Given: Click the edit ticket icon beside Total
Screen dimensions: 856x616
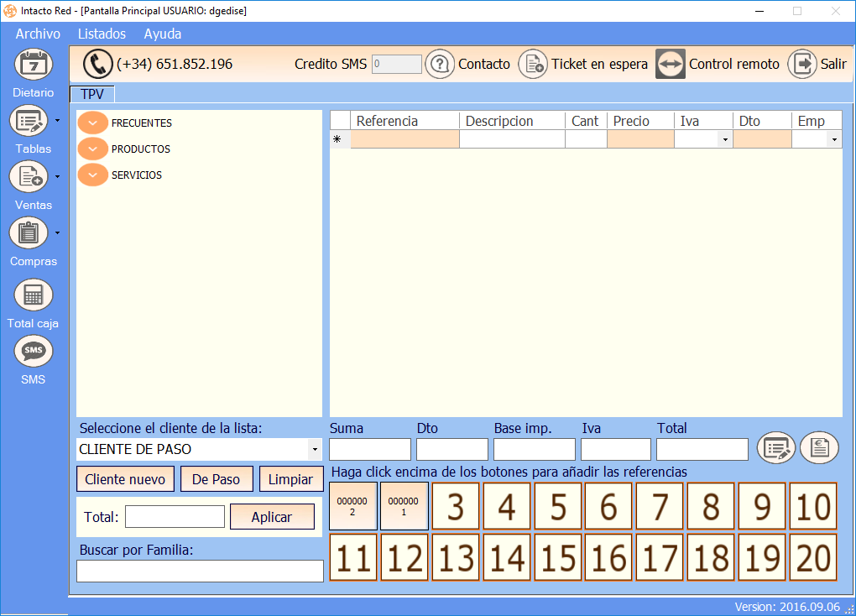Looking at the screenshot, I should (x=775, y=448).
